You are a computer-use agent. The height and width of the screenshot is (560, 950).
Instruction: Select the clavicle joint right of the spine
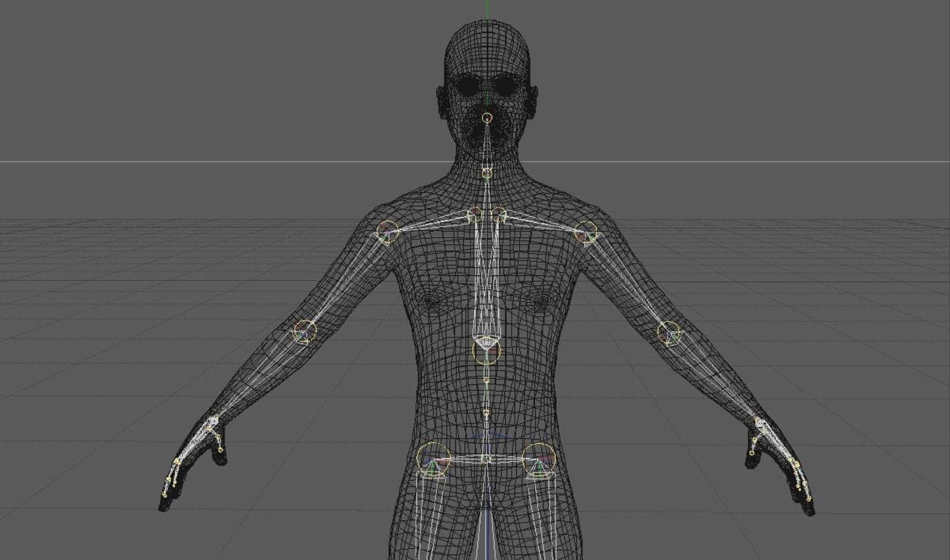(x=499, y=214)
